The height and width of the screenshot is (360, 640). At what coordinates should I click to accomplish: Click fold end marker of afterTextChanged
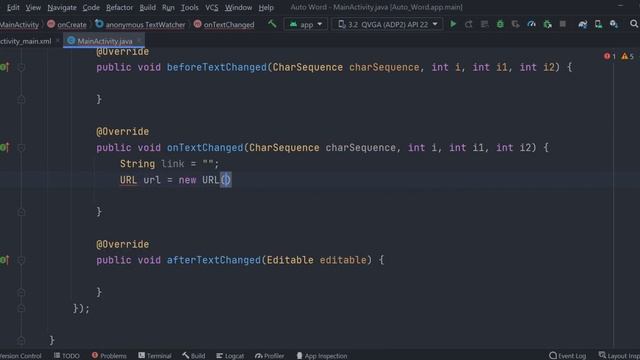coord(21,292)
